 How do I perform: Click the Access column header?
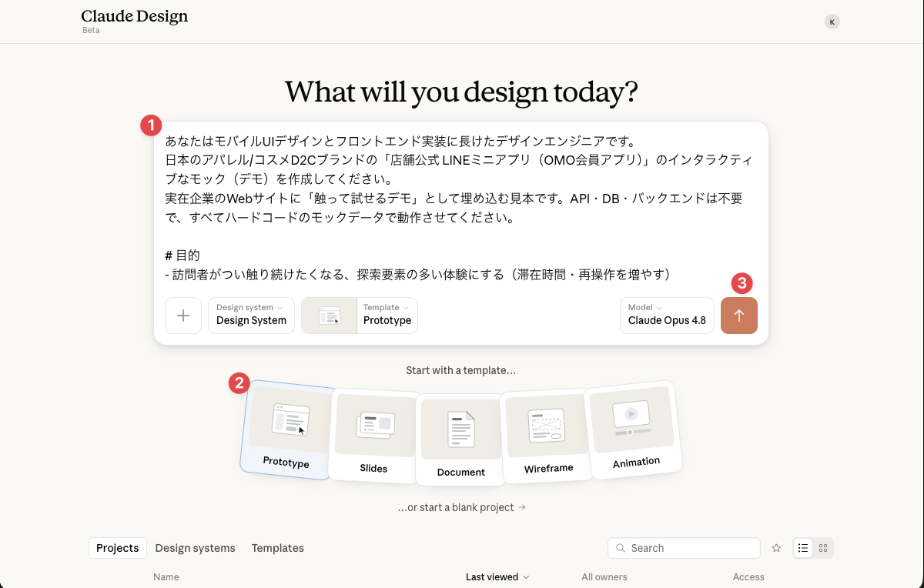pos(748,576)
